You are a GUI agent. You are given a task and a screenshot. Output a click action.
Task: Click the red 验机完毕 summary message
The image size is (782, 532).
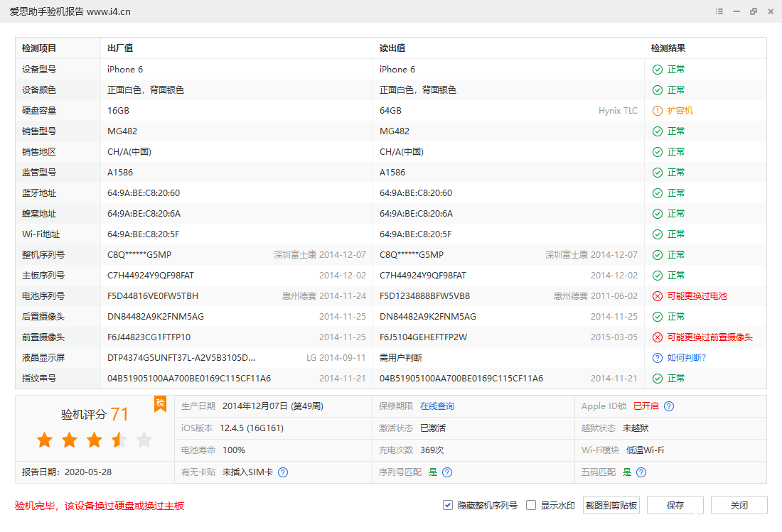click(100, 506)
